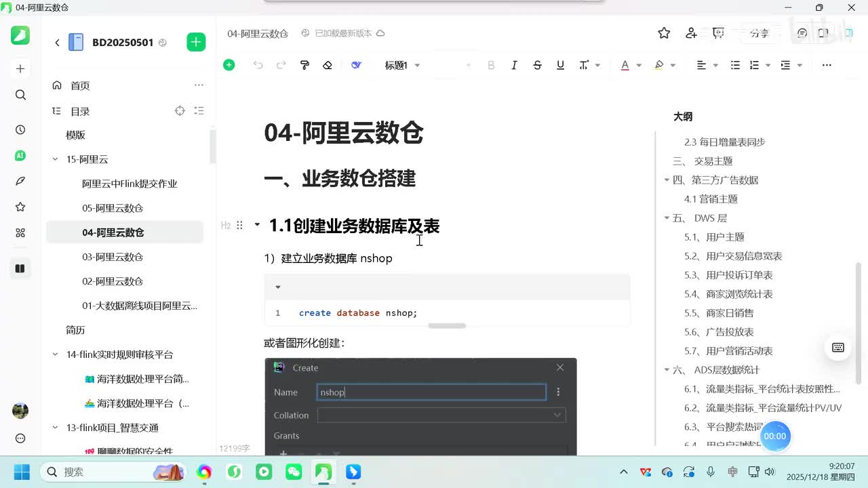Open highlight color picker dropdown arrow

[x=673, y=65]
